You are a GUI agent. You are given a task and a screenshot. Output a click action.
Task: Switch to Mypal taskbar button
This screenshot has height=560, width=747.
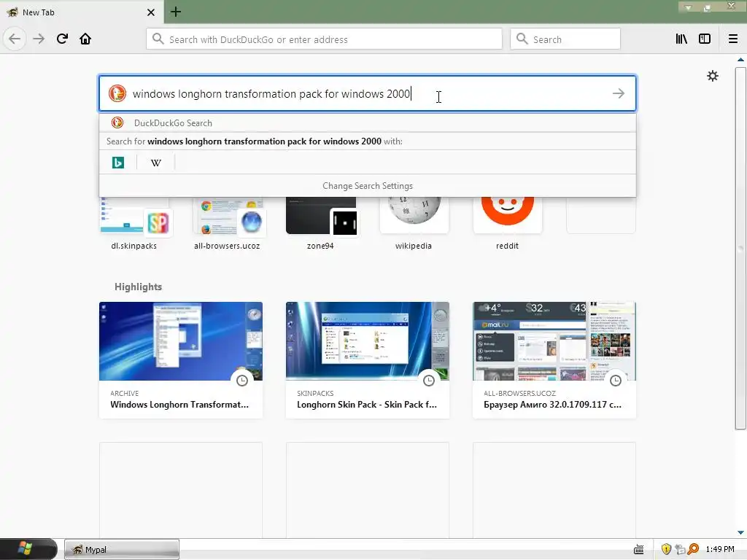pyautogui.click(x=122, y=550)
